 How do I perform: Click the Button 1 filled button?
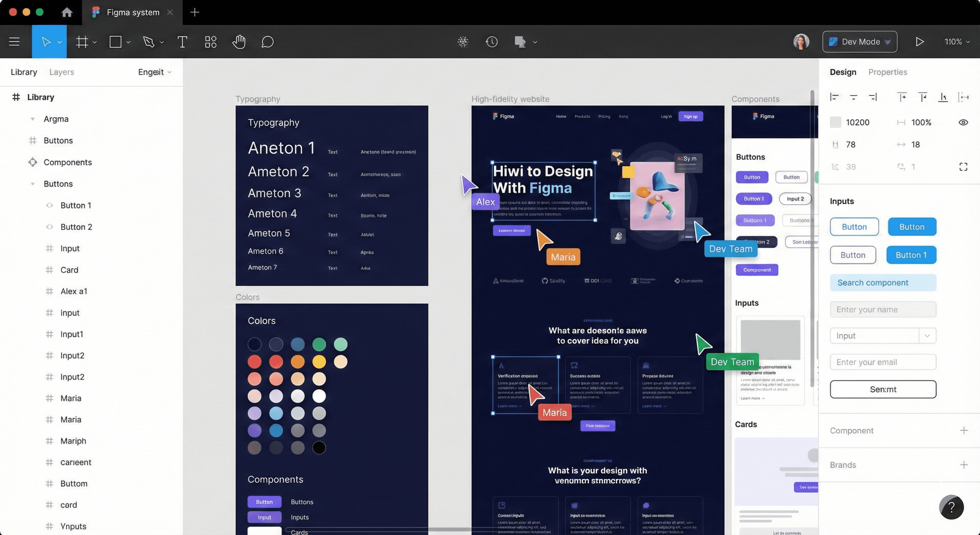click(x=911, y=255)
